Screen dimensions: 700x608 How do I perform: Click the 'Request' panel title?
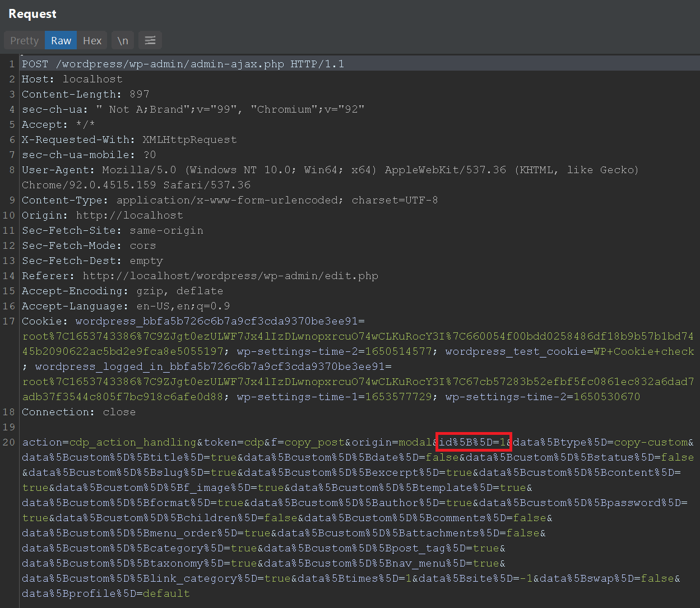(x=33, y=14)
